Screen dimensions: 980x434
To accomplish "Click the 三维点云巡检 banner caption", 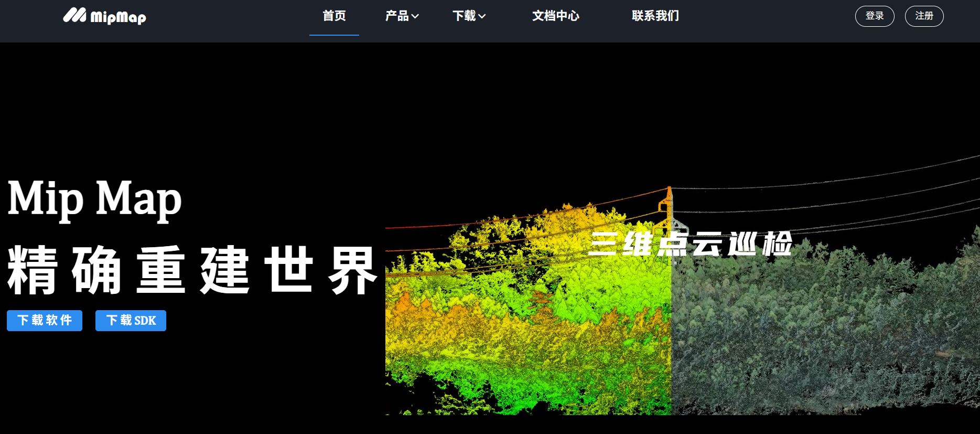I will click(690, 244).
